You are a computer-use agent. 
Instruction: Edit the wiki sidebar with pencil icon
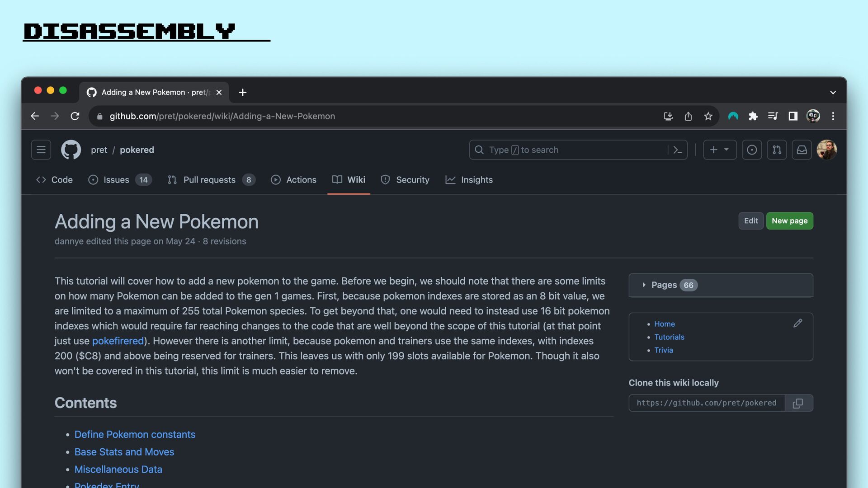coord(797,324)
